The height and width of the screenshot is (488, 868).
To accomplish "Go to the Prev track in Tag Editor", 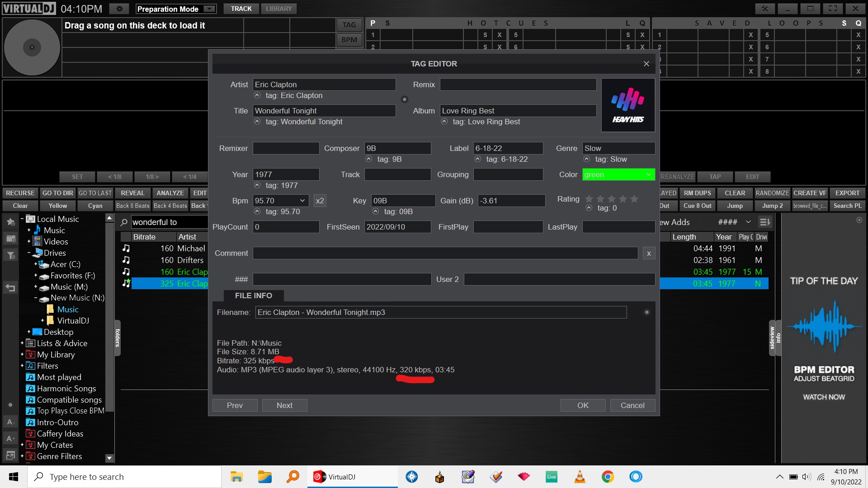I will (235, 405).
